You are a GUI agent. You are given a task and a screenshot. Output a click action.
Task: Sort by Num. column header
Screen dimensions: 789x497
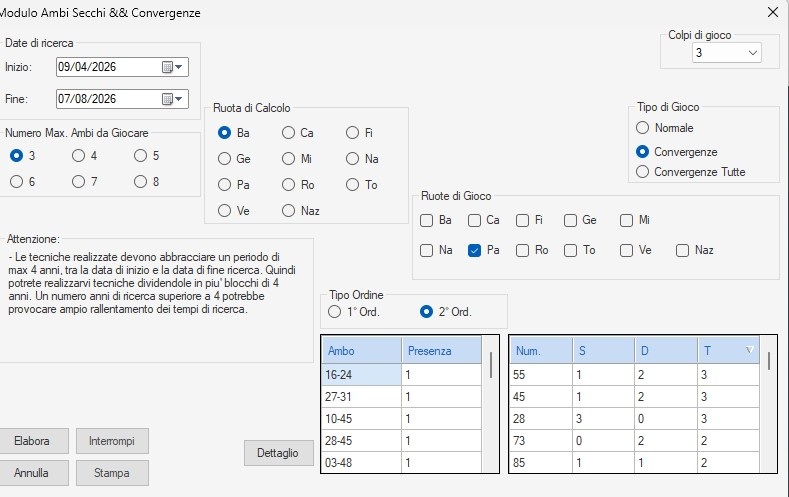(541, 351)
